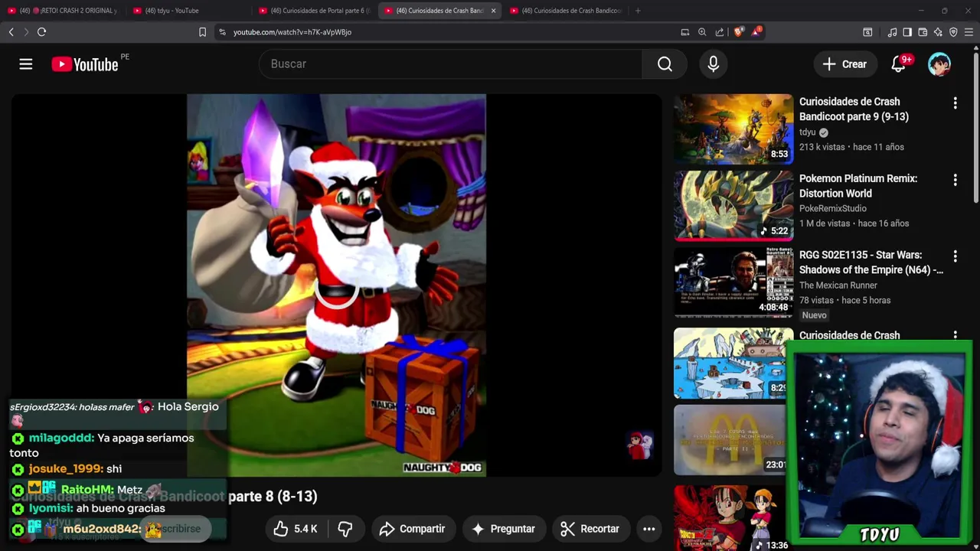Screen dimensions: 980x551
Task: Click the Crear button
Action: coord(844,64)
